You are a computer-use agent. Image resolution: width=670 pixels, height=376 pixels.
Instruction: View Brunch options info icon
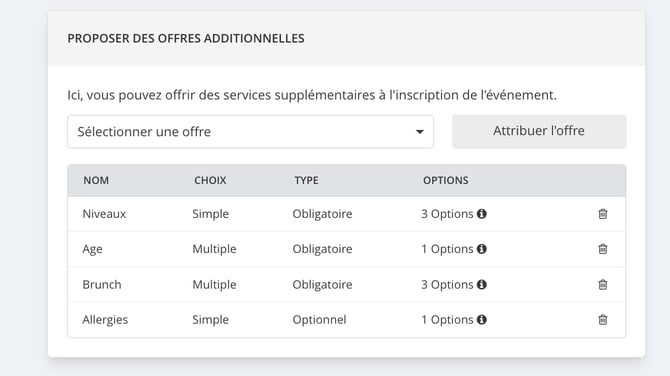pyautogui.click(x=482, y=285)
